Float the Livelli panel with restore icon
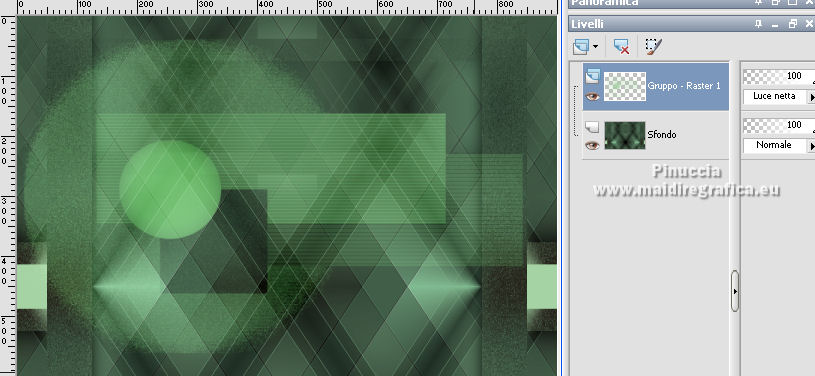815x376 pixels. 792,24
